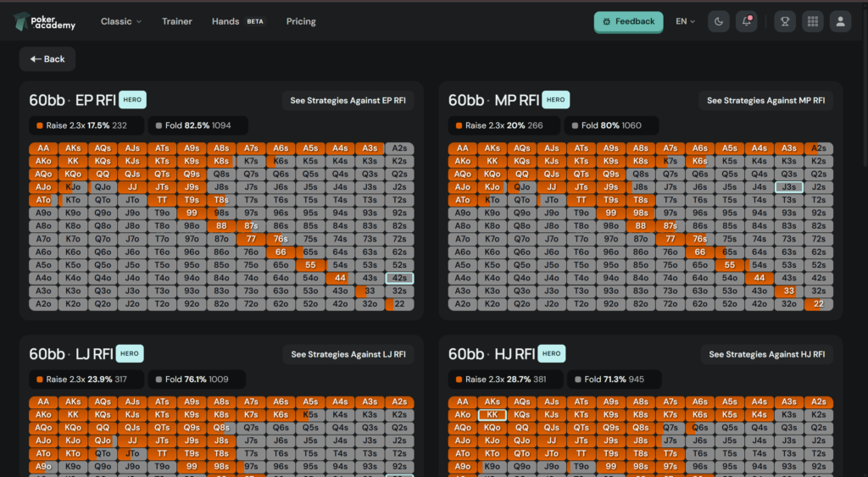Select the K7s cell in MP RFI grid
Screen dimensions: 868x477
670,161
